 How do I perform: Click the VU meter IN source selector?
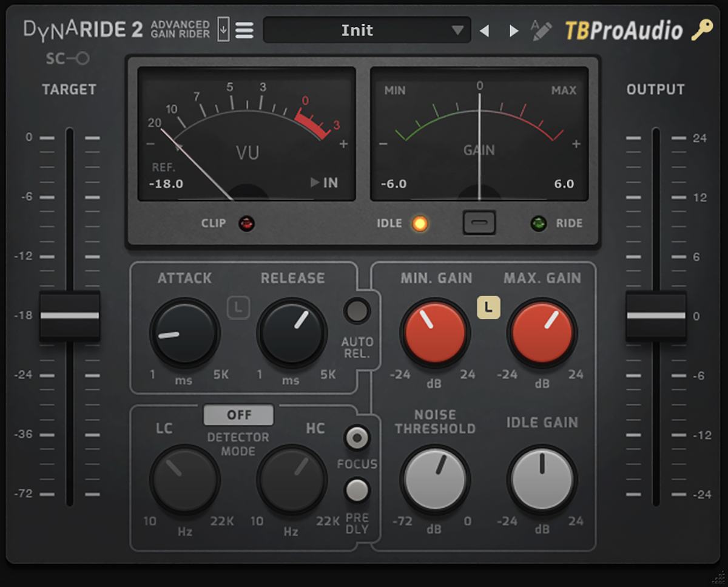pos(325,183)
